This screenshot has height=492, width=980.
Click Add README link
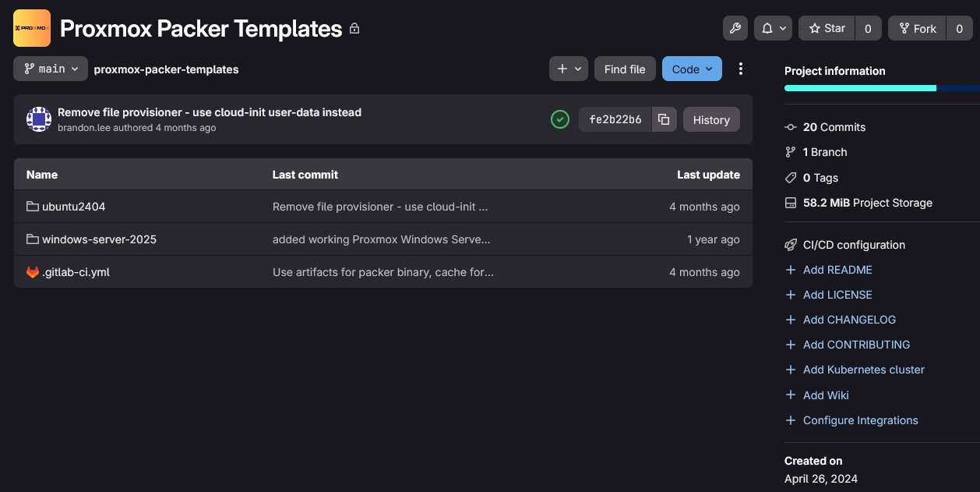(x=837, y=270)
